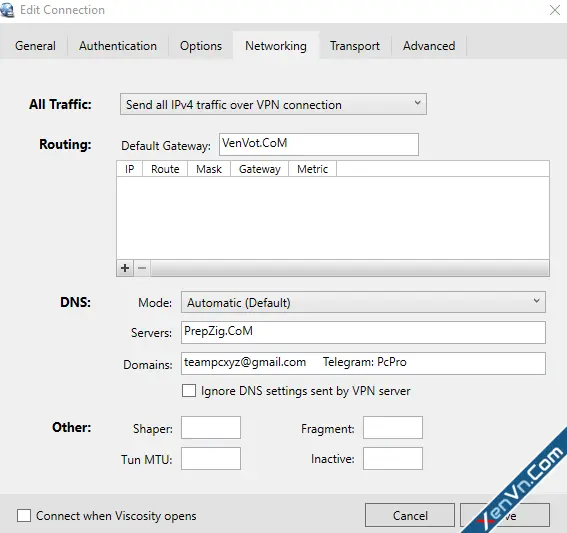Open the Transport tab
This screenshot has width=567, height=533.
355,46
